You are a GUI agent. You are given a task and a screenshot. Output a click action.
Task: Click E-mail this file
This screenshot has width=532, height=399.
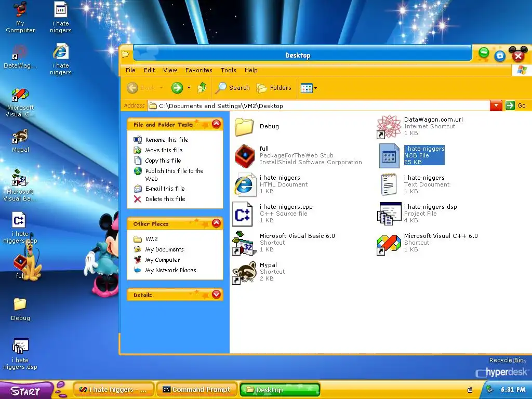pyautogui.click(x=165, y=189)
